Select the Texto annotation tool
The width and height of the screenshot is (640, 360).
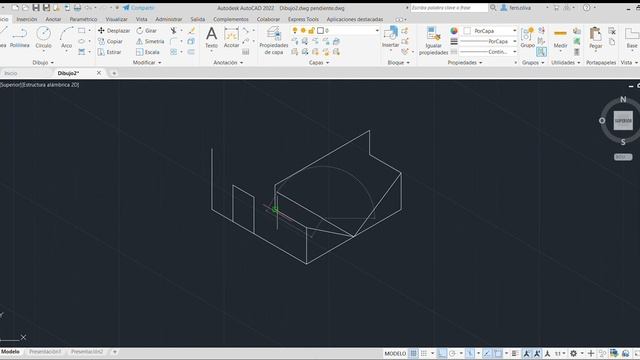(211, 38)
